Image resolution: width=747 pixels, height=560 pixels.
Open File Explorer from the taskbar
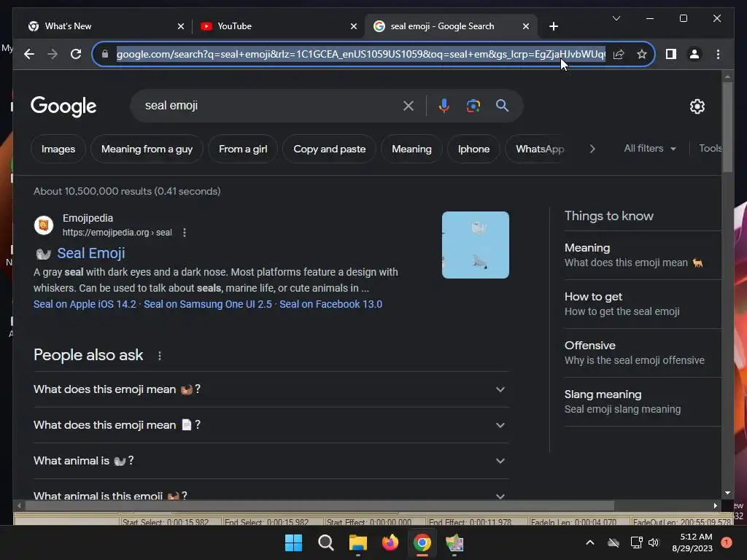pyautogui.click(x=357, y=542)
